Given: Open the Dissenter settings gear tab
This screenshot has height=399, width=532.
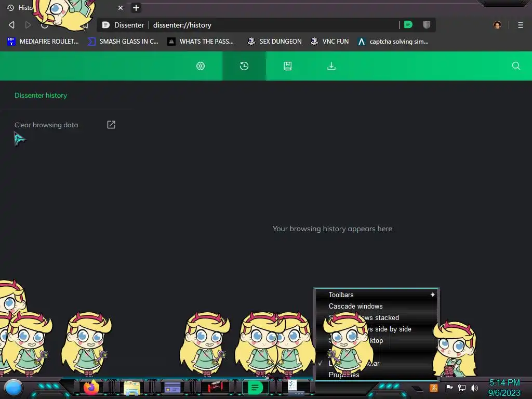Looking at the screenshot, I should pos(201,66).
